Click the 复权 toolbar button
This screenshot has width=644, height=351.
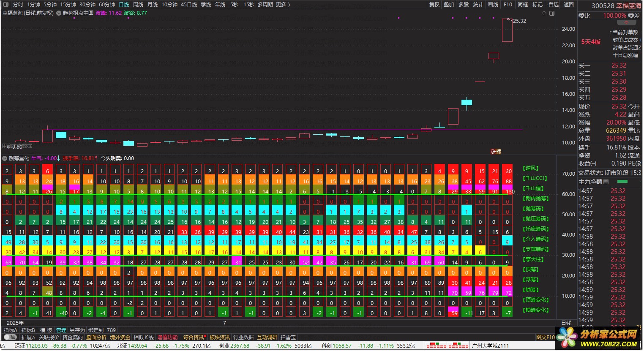point(434,4)
